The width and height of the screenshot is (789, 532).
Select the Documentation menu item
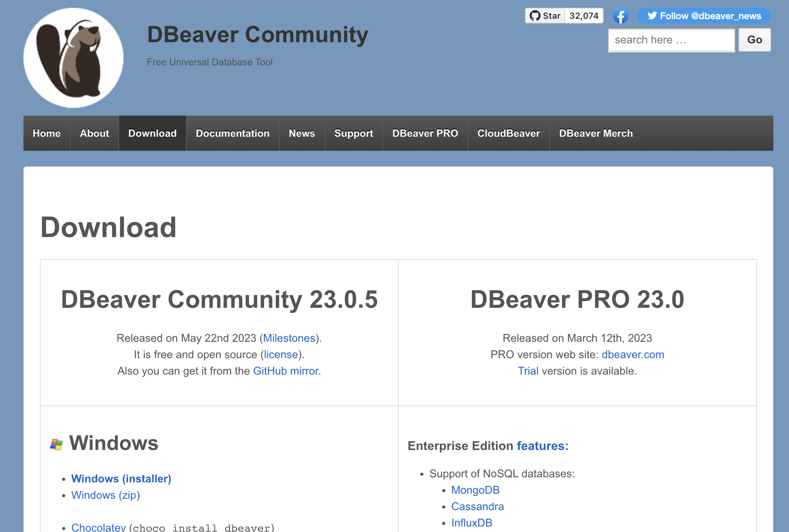(233, 133)
